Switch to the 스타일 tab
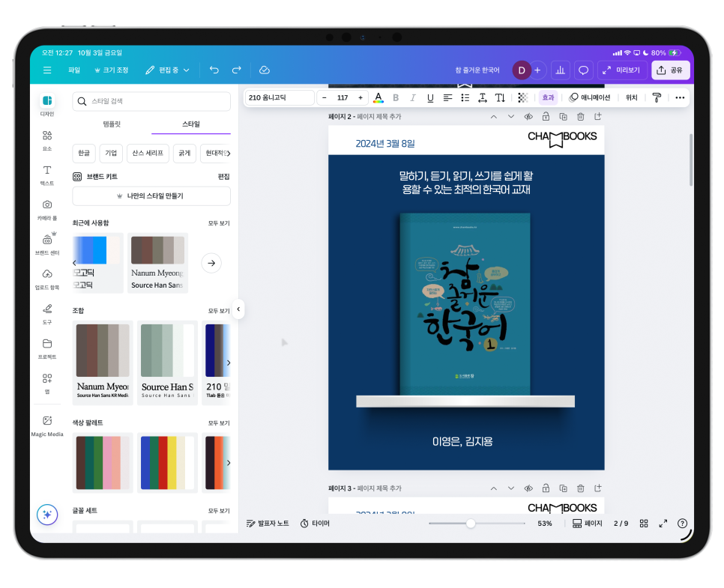724x588 pixels. click(190, 124)
